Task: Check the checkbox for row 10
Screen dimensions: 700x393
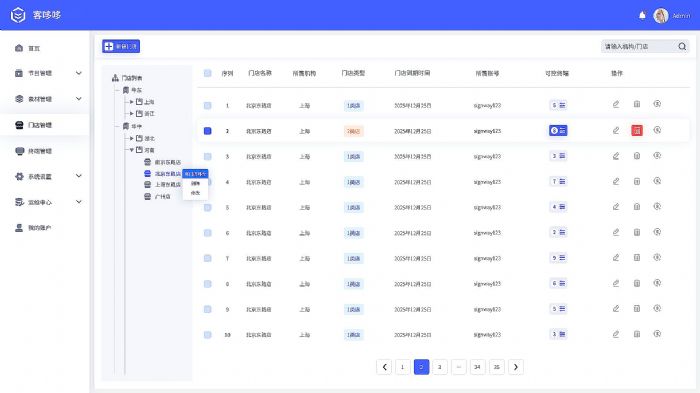Action: (x=208, y=335)
